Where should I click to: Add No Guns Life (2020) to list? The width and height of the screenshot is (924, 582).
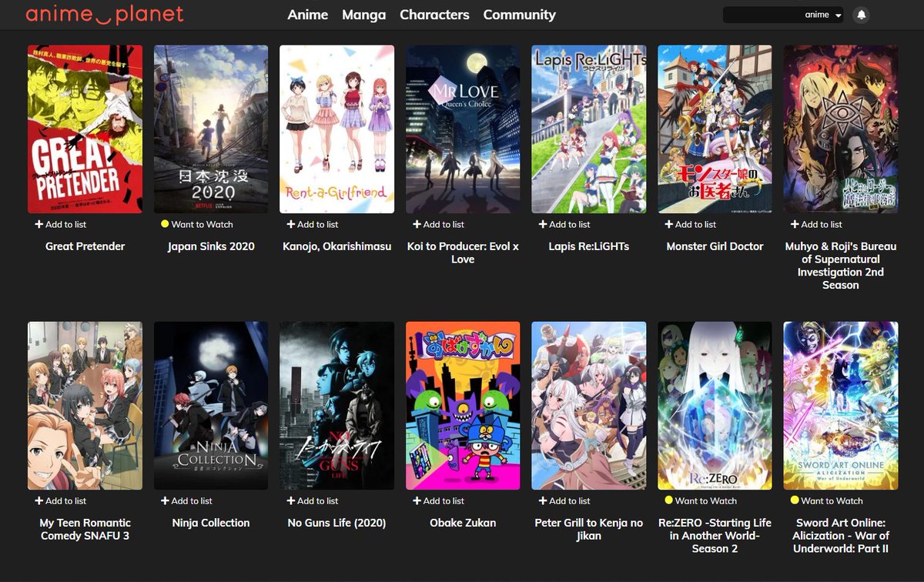312,500
